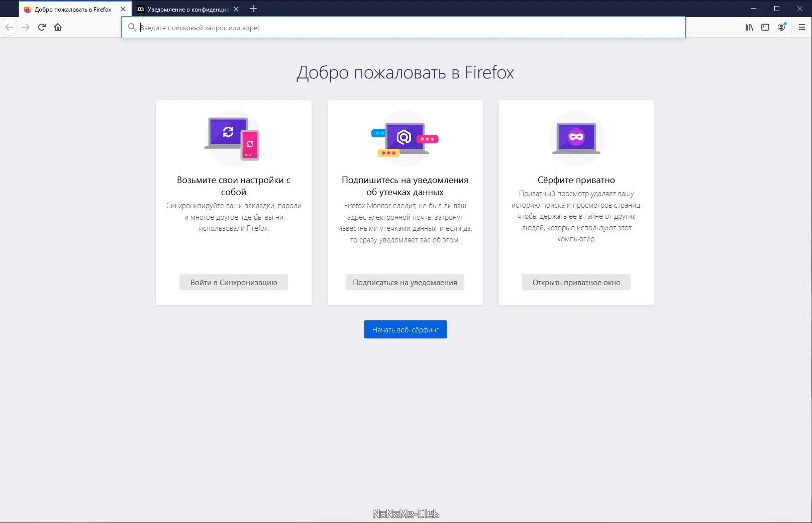Screen dimensions: 812x523
Task: Close the Уведомление о конфиденциальности tab
Action: (236, 9)
